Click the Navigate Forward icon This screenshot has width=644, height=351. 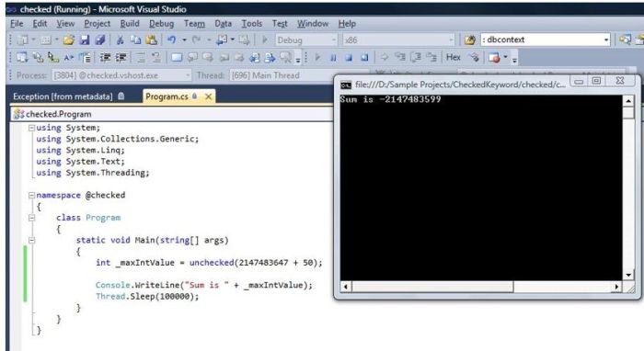pos(245,40)
